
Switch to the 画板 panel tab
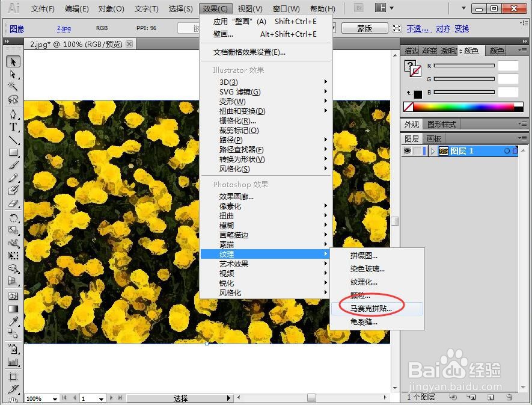point(434,138)
